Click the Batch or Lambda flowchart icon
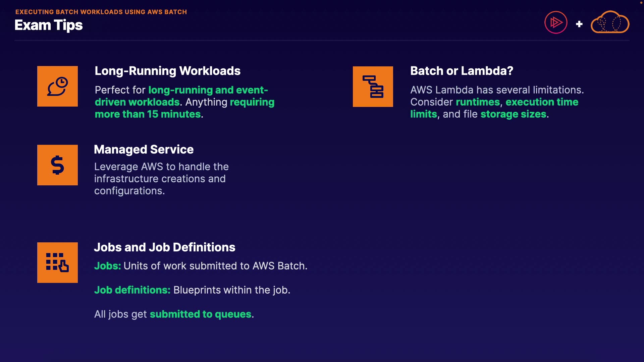The image size is (644, 362). click(373, 86)
